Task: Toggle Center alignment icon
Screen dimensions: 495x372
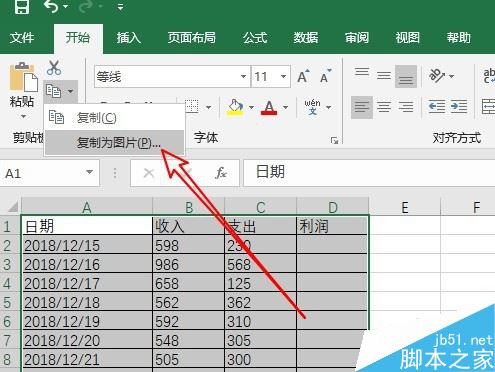Action: [x=384, y=107]
